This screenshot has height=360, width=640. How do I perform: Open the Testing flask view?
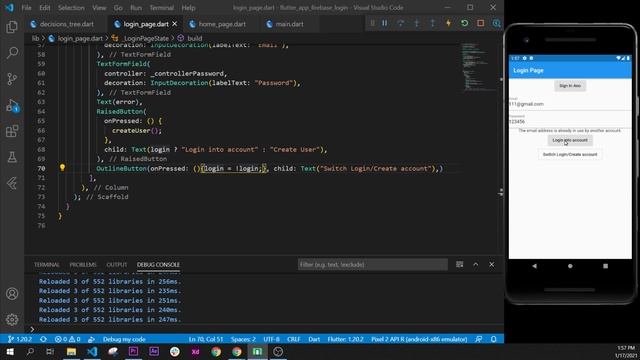(12, 157)
